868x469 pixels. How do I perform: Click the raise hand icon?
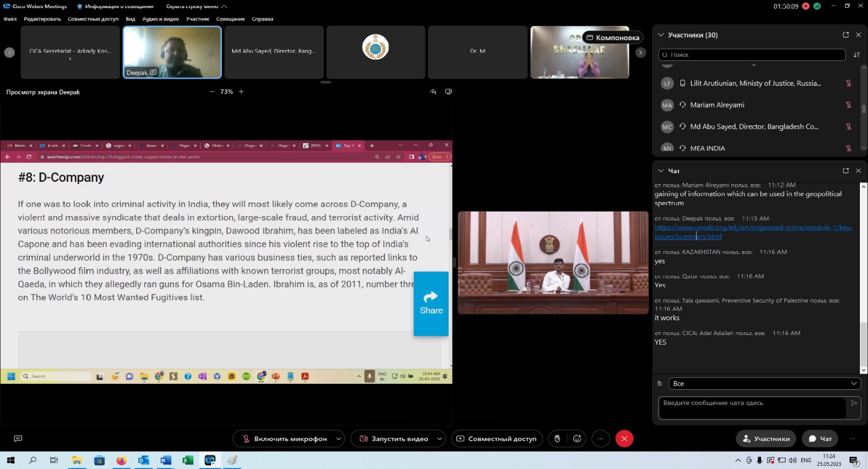[x=557, y=439]
